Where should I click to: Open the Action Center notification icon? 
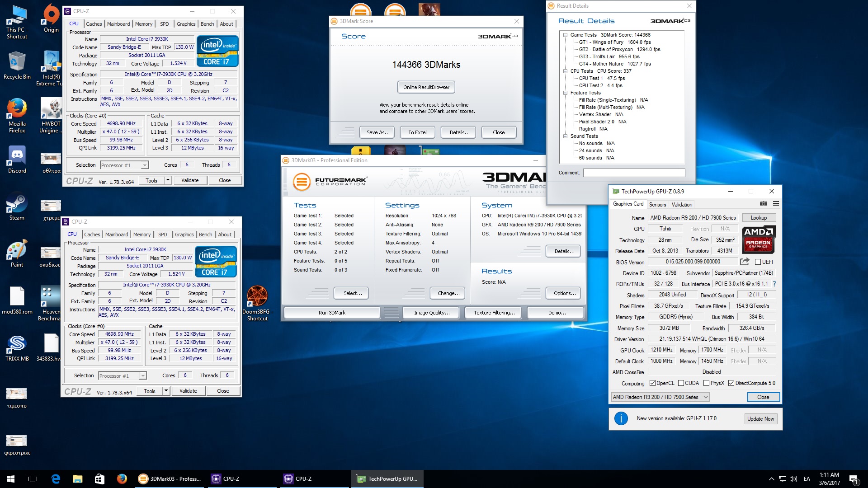coord(854,479)
